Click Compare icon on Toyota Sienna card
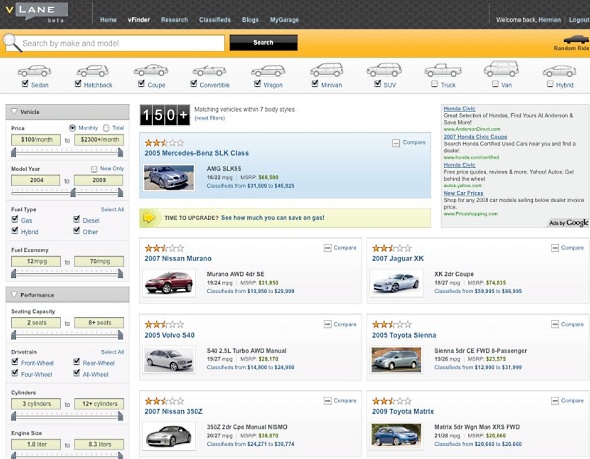 point(555,324)
